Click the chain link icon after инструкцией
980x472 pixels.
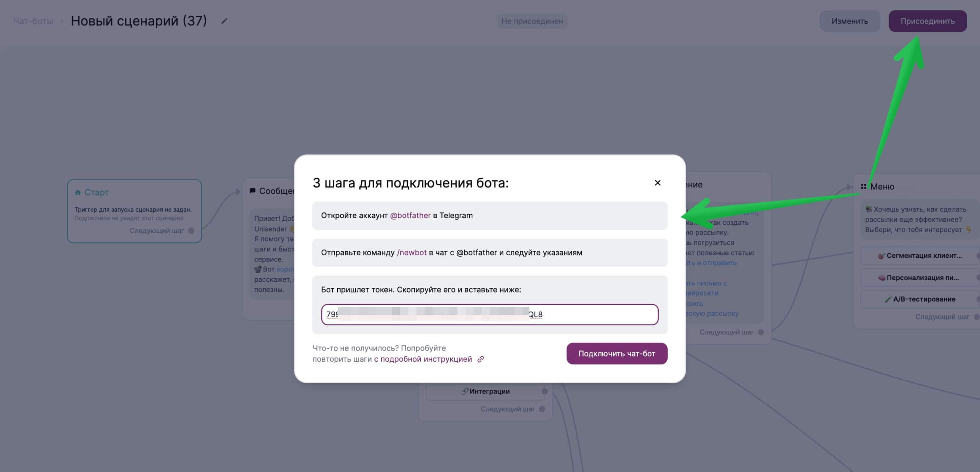tap(480, 359)
